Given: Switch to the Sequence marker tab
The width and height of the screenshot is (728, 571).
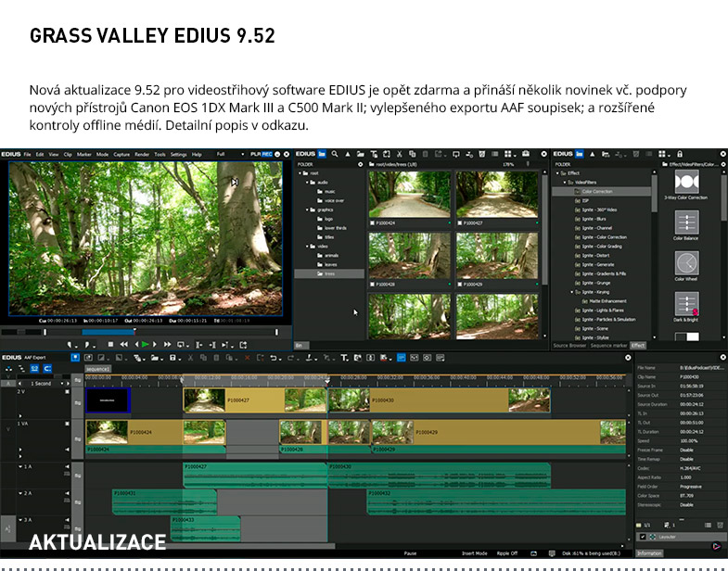Looking at the screenshot, I should click(608, 346).
